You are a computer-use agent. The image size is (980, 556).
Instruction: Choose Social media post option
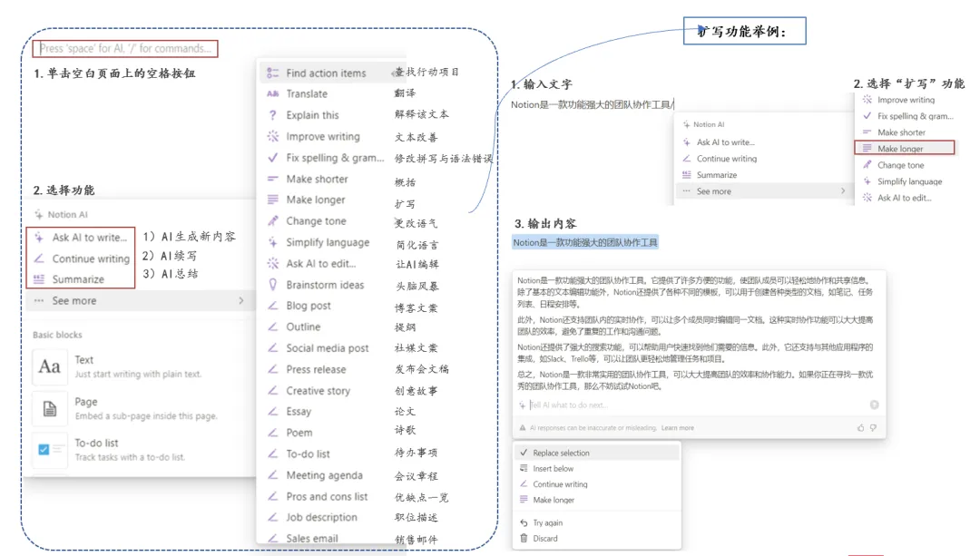[x=328, y=348]
